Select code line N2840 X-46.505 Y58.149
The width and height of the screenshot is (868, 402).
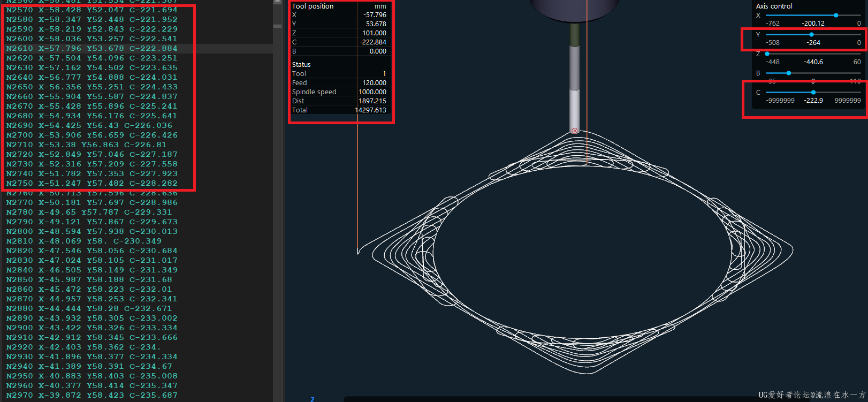(92, 270)
